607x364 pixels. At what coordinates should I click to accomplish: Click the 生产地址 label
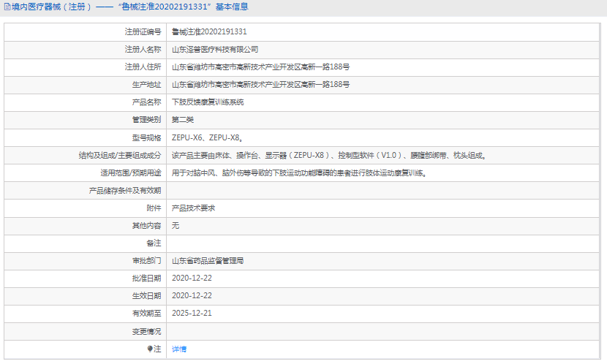point(146,84)
